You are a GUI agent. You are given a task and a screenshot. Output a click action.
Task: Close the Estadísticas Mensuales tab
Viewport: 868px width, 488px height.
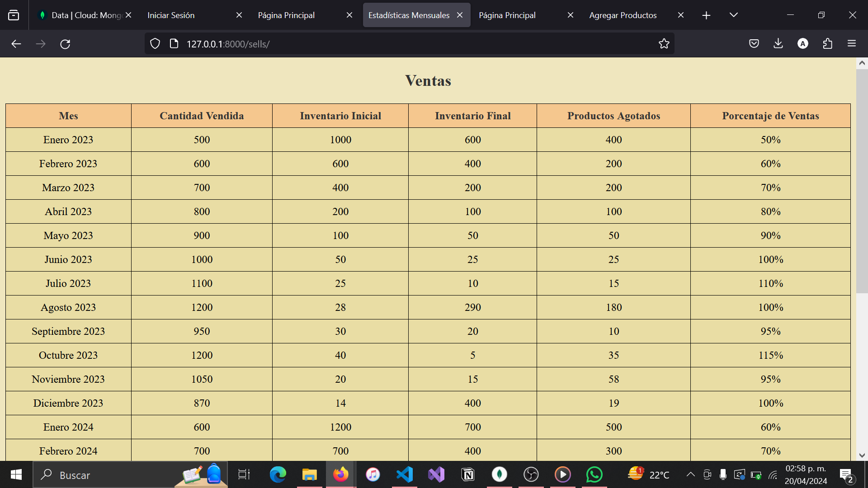click(x=460, y=15)
